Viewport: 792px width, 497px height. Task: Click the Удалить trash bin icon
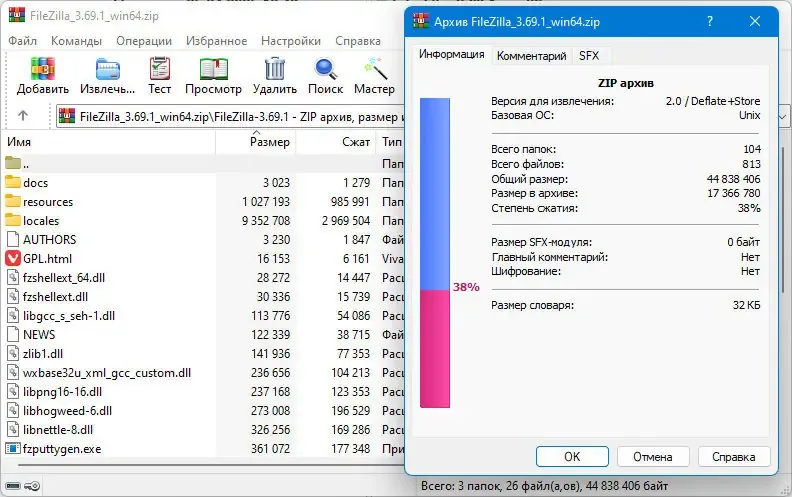(275, 69)
